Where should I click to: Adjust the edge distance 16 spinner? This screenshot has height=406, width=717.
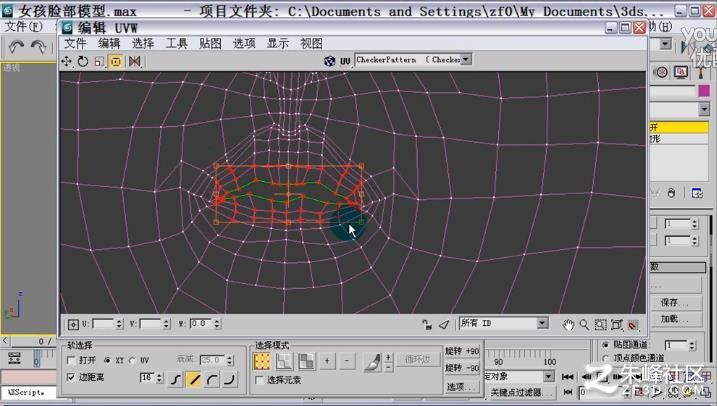[159, 378]
